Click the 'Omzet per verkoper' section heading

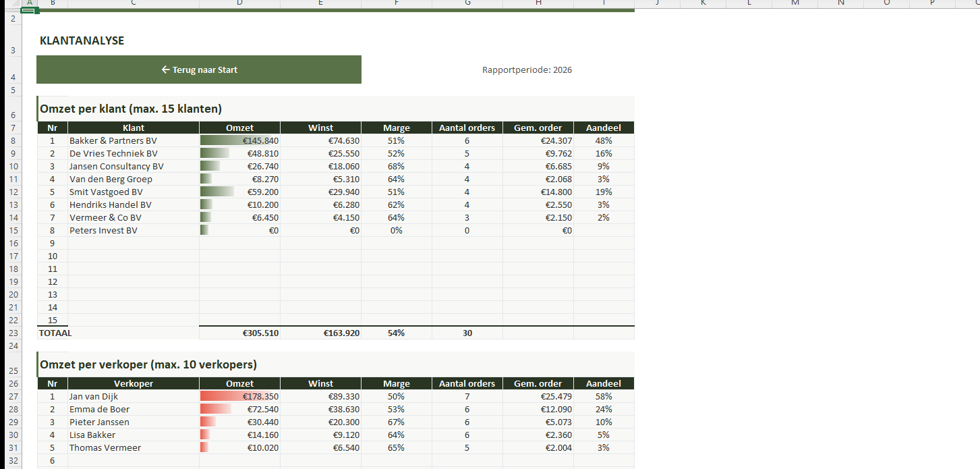(x=148, y=364)
